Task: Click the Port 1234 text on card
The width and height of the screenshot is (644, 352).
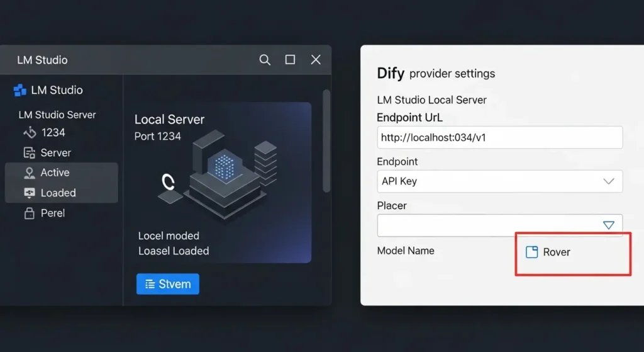Action: [x=158, y=136]
